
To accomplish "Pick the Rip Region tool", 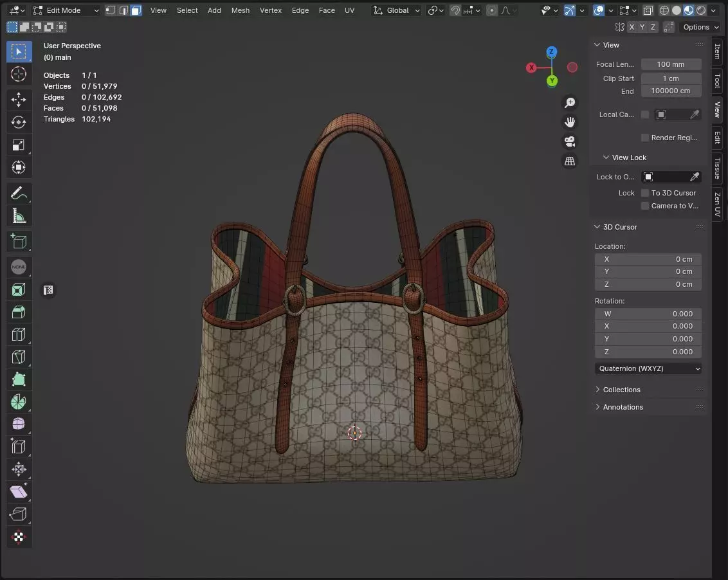I will point(19,514).
